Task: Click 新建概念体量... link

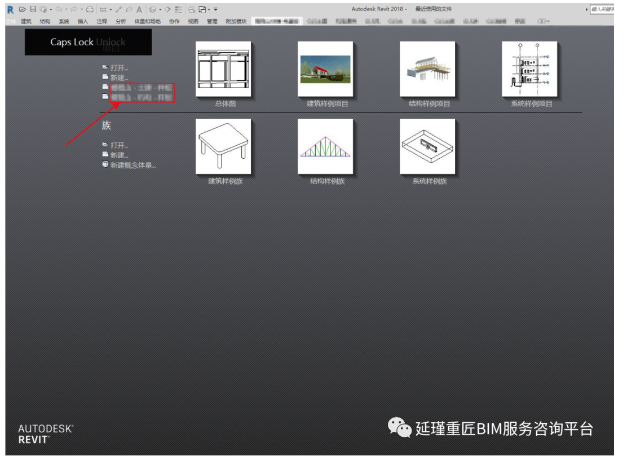Action: click(133, 165)
